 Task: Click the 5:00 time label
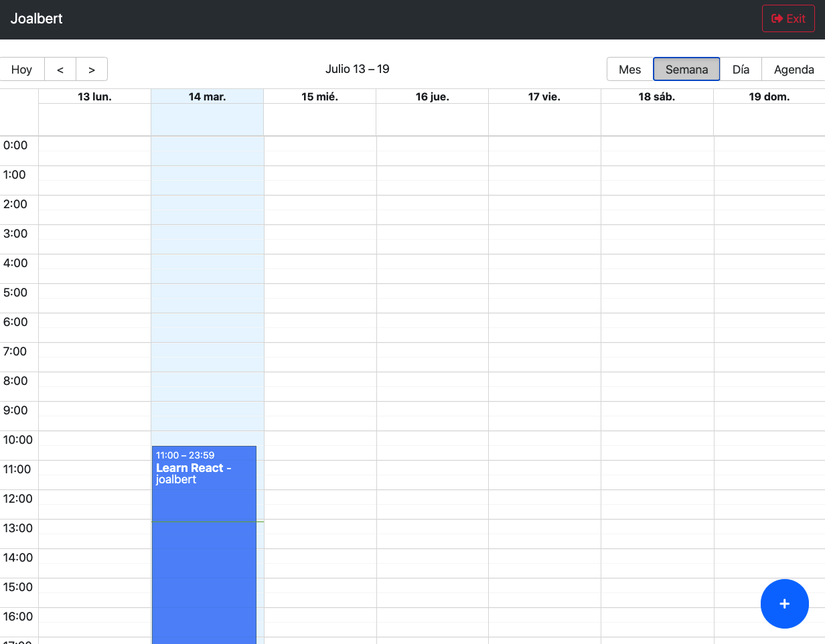15,293
